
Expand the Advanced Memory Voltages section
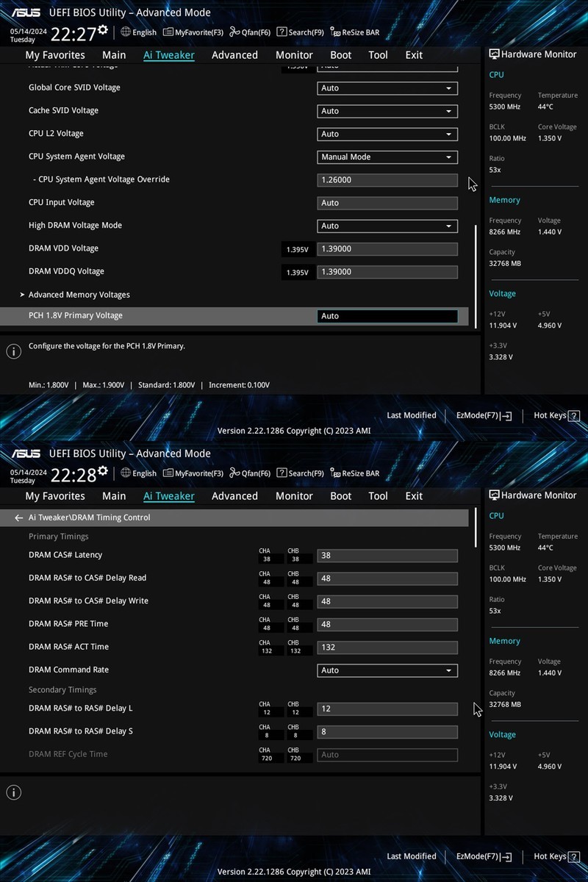[79, 294]
